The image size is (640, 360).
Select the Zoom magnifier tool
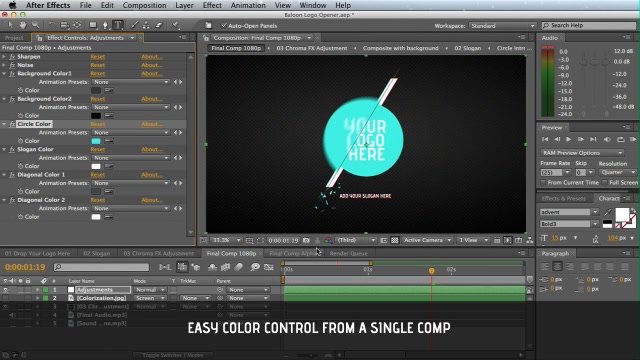pos(36,25)
